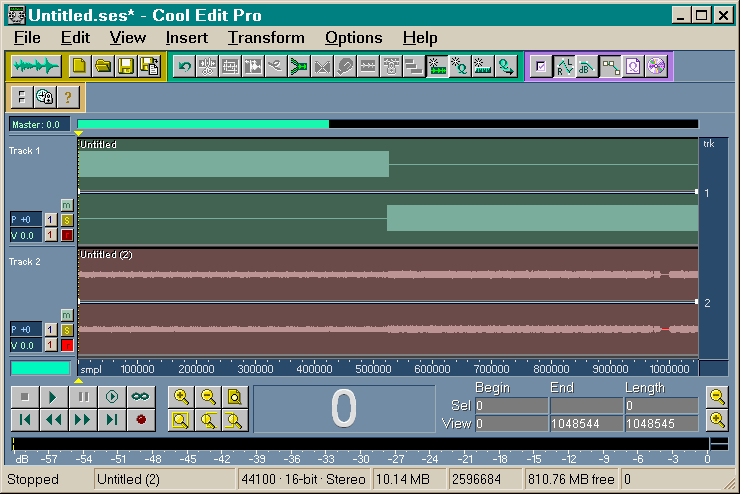Toggle envelope editing connected-nodes icon
Screen dimensions: 740x494
(610, 67)
